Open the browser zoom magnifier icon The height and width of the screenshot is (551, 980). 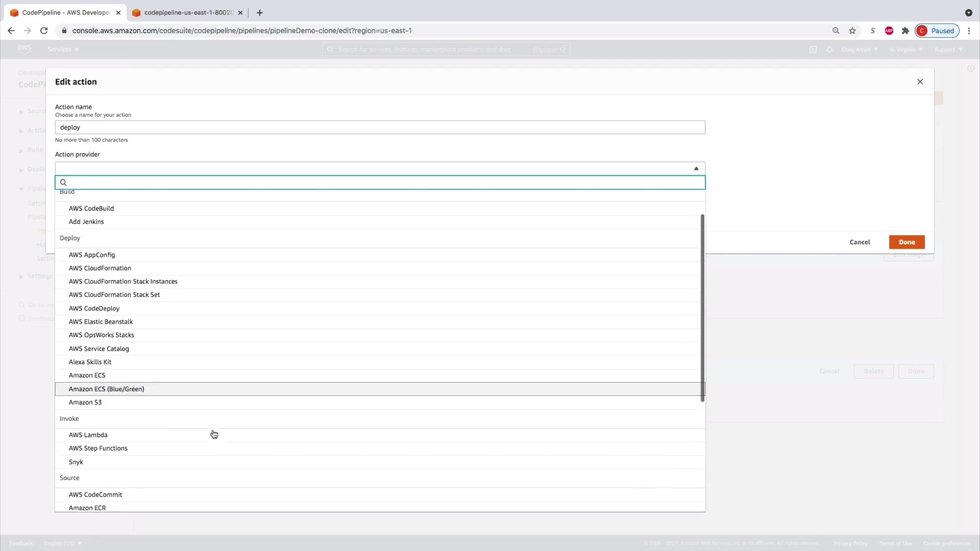coord(836,31)
